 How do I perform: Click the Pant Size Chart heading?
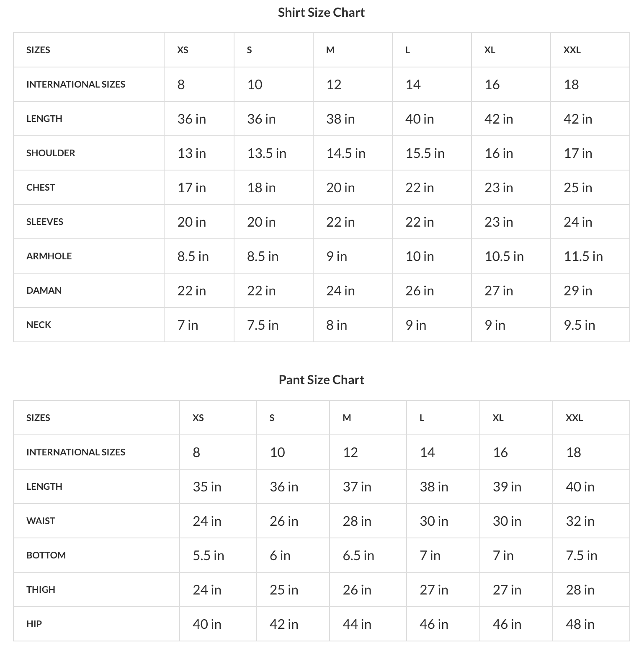pos(321,380)
